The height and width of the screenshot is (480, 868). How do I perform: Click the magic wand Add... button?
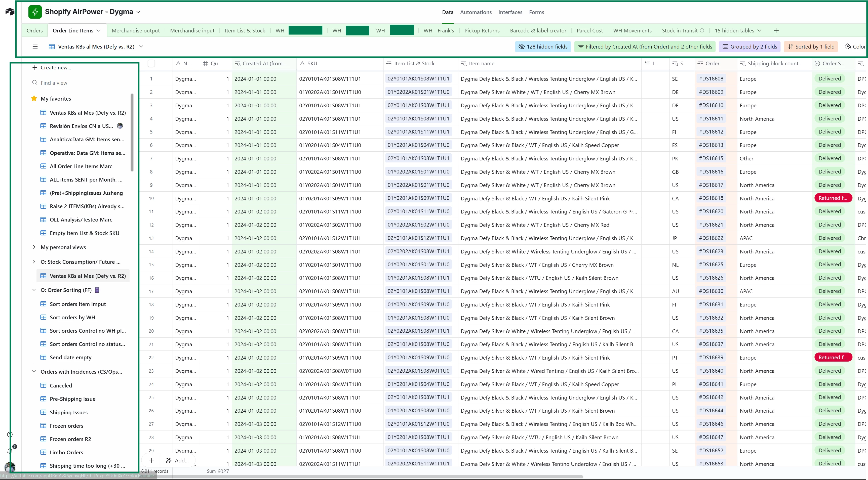pyautogui.click(x=177, y=460)
